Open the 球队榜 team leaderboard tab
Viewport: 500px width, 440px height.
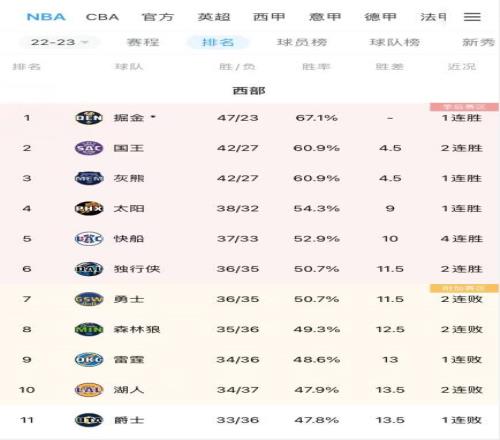(x=394, y=42)
